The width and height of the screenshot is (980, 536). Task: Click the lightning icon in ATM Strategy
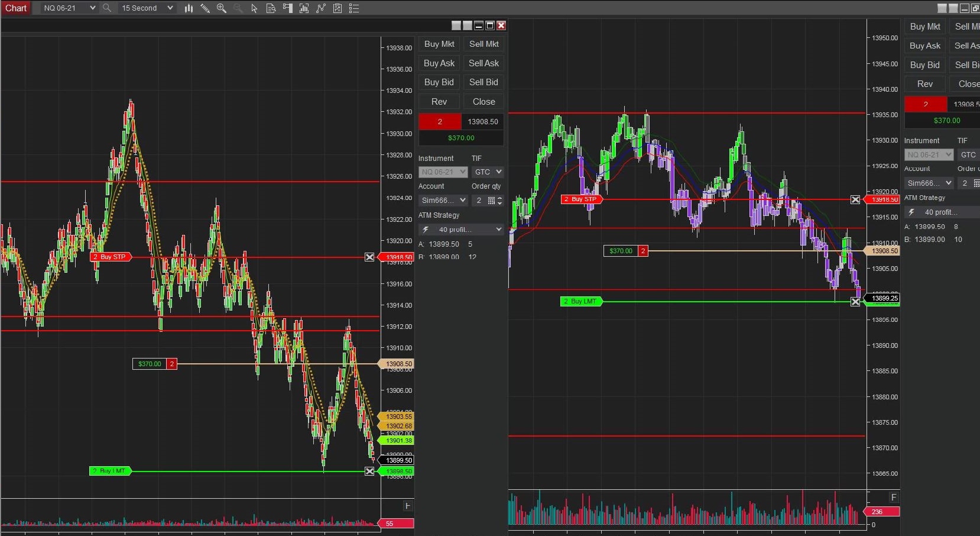(x=426, y=230)
